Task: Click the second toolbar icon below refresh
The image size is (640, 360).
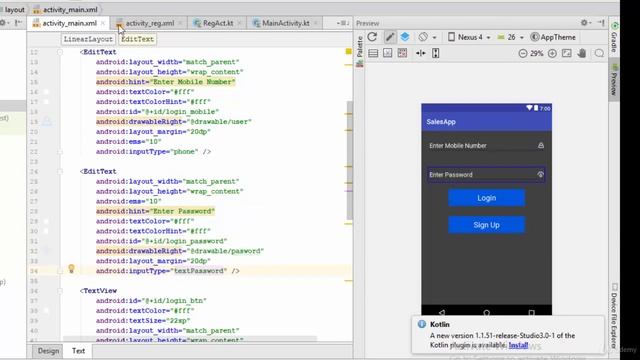Action: (x=387, y=53)
